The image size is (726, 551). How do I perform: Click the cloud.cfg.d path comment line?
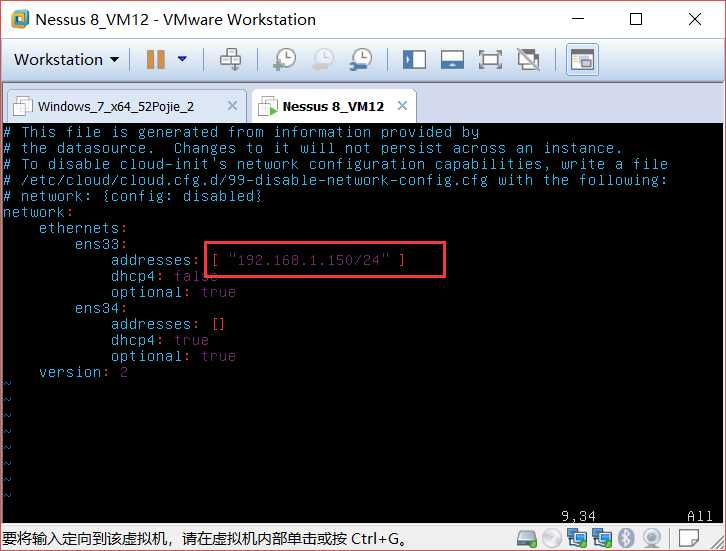[335, 180]
